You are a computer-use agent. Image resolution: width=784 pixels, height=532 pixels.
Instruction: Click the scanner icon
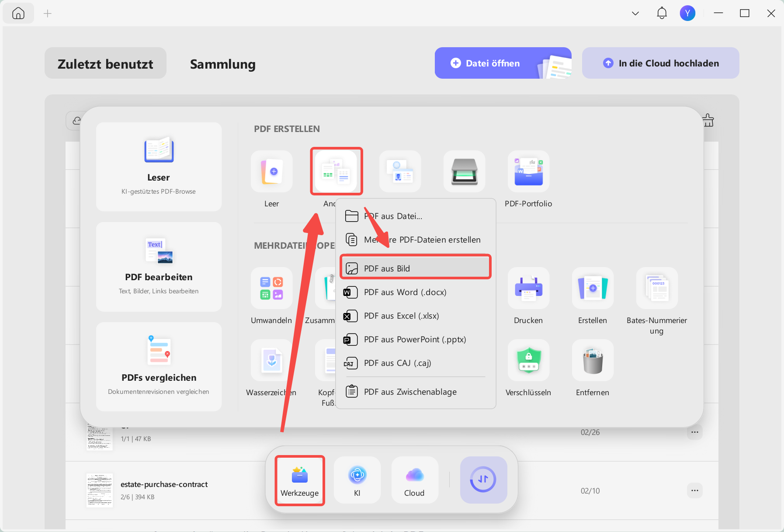point(464,171)
